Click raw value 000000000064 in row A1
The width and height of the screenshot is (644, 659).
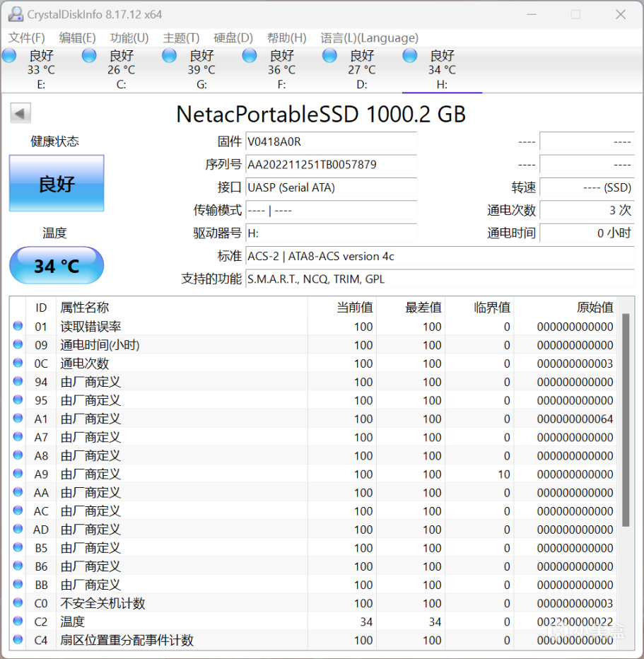pyautogui.click(x=575, y=419)
